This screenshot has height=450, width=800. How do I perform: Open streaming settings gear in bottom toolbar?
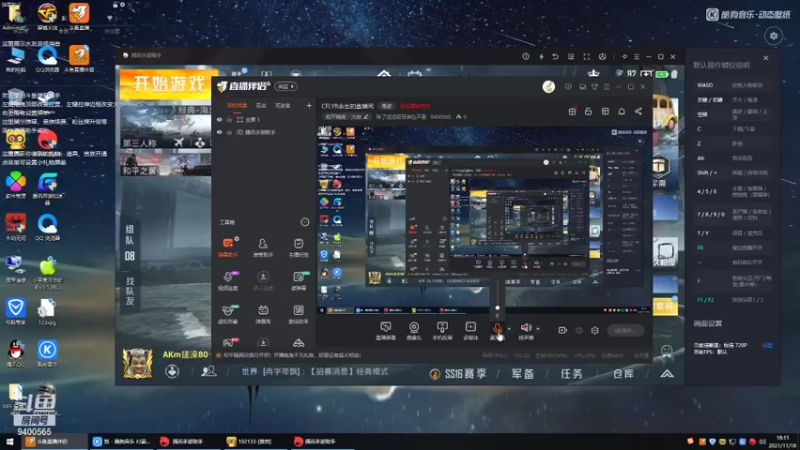595,330
